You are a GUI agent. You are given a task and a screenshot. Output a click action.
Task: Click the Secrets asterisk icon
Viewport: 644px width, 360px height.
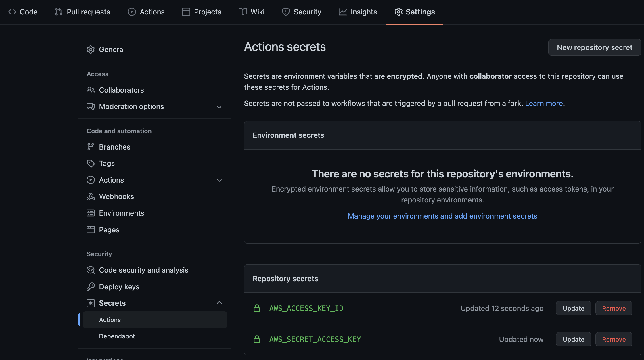click(x=91, y=303)
